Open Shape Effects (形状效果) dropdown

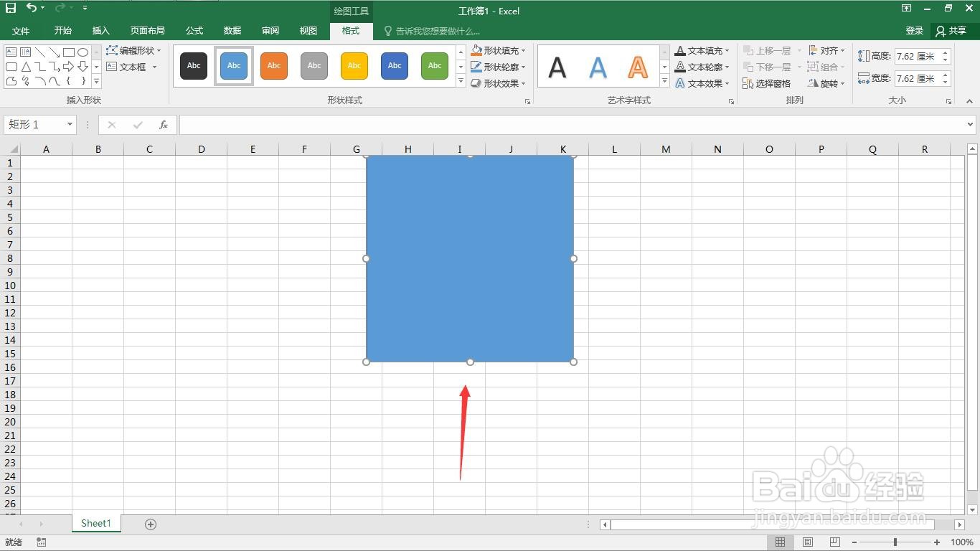pos(499,83)
